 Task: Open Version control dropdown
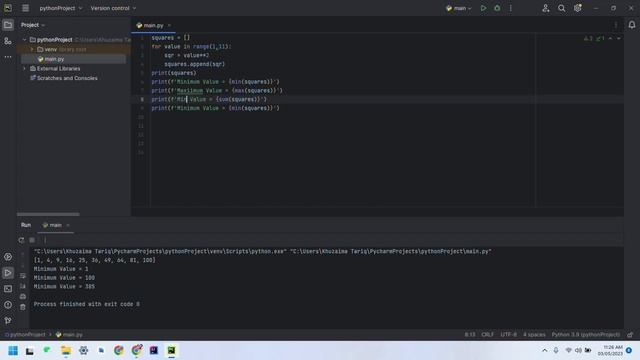(113, 8)
